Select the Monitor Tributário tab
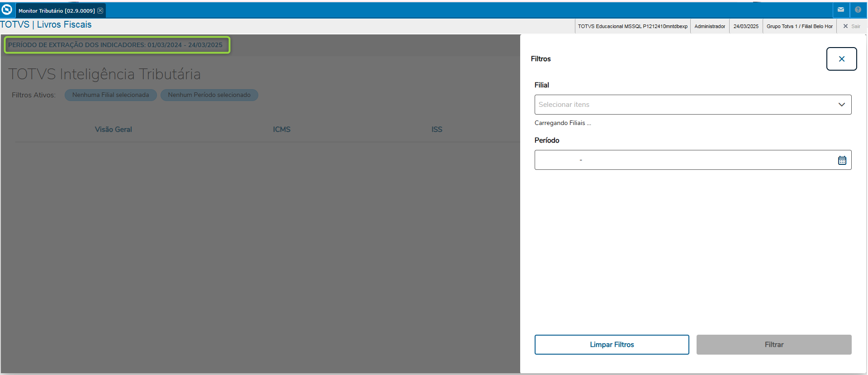The height and width of the screenshot is (375, 868). [x=61, y=10]
